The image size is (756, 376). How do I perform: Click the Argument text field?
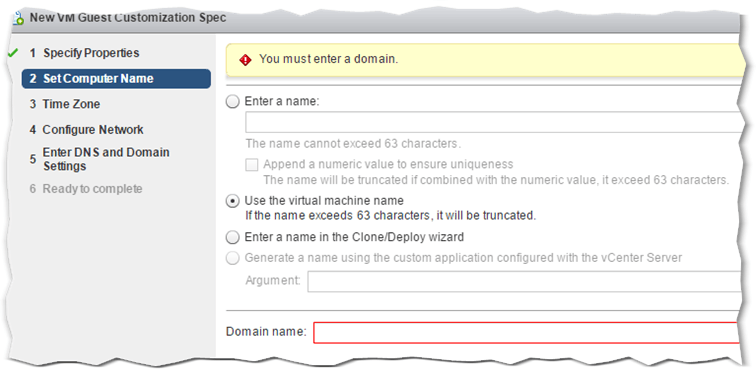[x=524, y=282]
